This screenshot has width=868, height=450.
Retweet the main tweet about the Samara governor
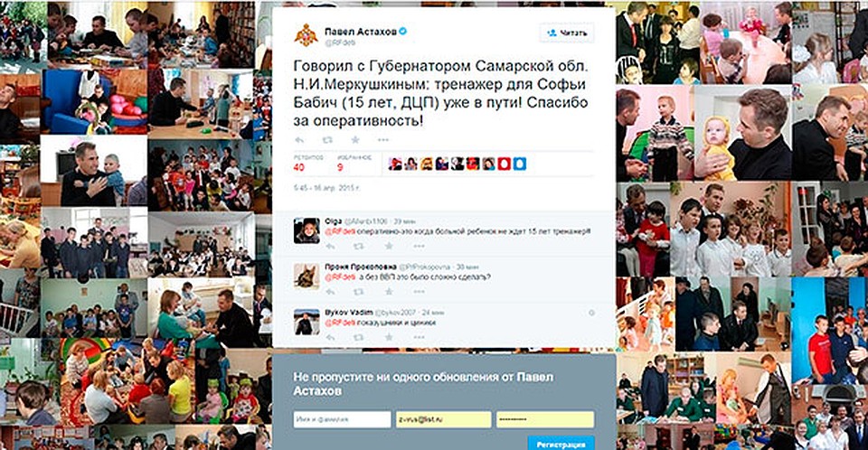(327, 140)
